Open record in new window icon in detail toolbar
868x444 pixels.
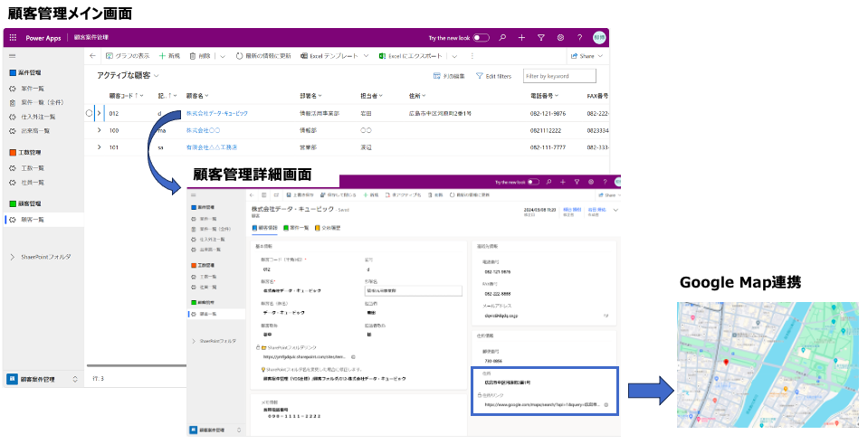276,195
